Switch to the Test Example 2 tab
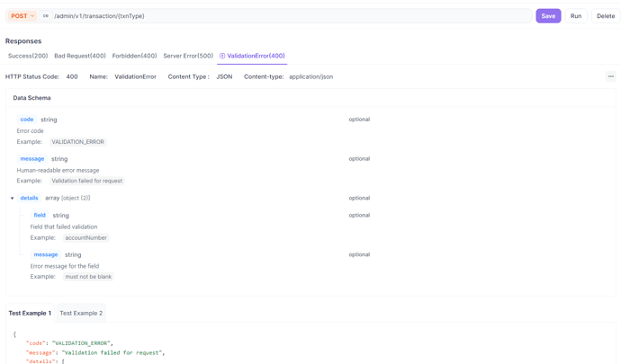Screen dimensions: 621x364 point(81,313)
